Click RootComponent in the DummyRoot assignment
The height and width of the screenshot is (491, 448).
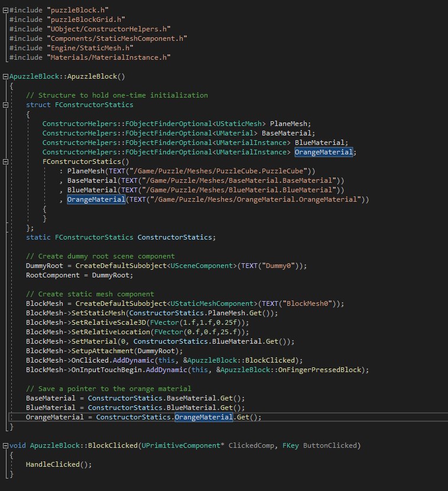[x=53, y=275]
